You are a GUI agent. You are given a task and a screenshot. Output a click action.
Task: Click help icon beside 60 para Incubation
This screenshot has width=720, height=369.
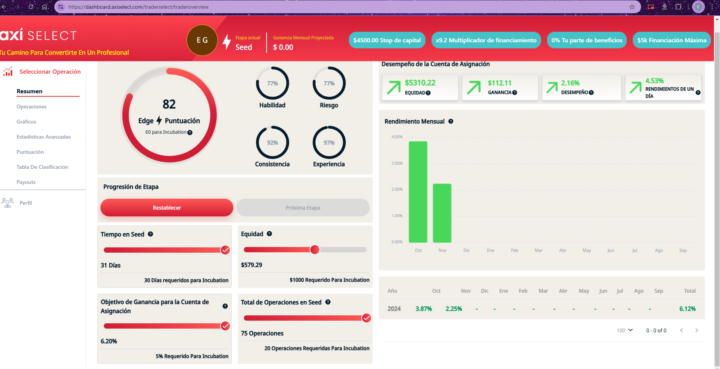click(x=190, y=132)
